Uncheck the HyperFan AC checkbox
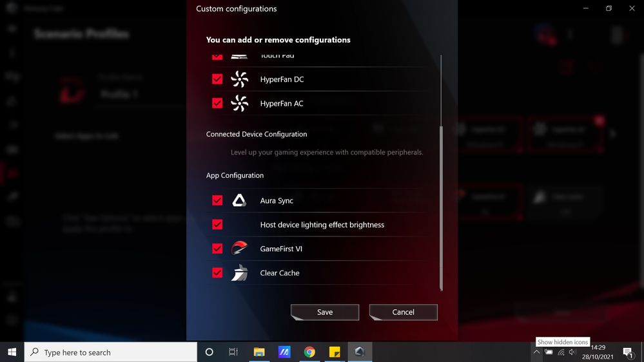This screenshot has height=362, width=644. pyautogui.click(x=217, y=103)
